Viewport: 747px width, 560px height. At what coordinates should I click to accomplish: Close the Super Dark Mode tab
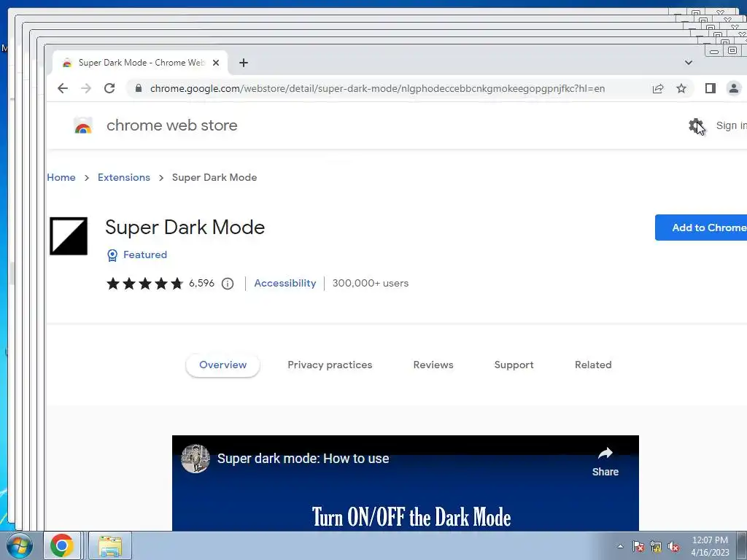coord(216,63)
